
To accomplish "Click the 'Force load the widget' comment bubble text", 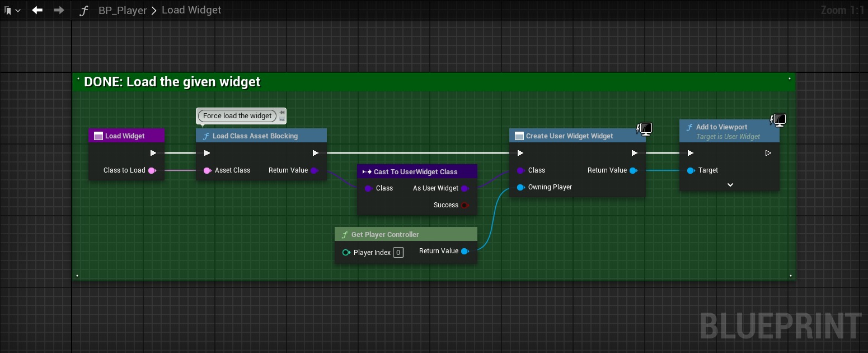I will click(x=237, y=116).
